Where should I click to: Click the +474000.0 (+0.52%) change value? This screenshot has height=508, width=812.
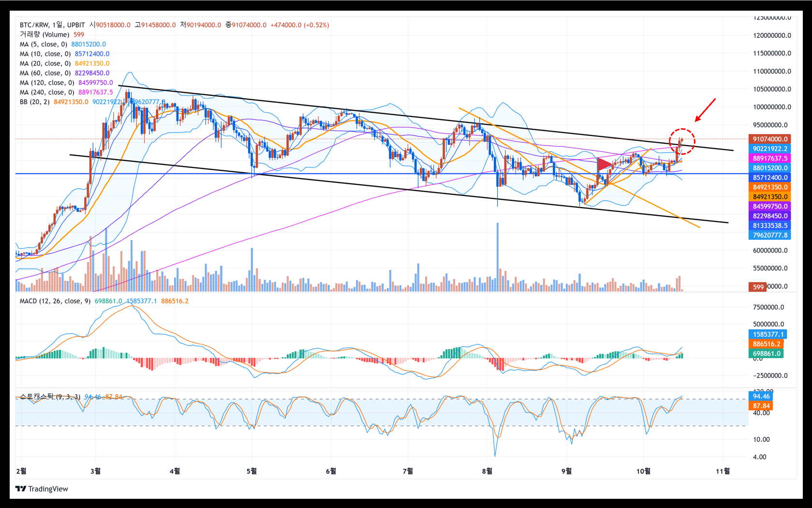tap(300, 25)
